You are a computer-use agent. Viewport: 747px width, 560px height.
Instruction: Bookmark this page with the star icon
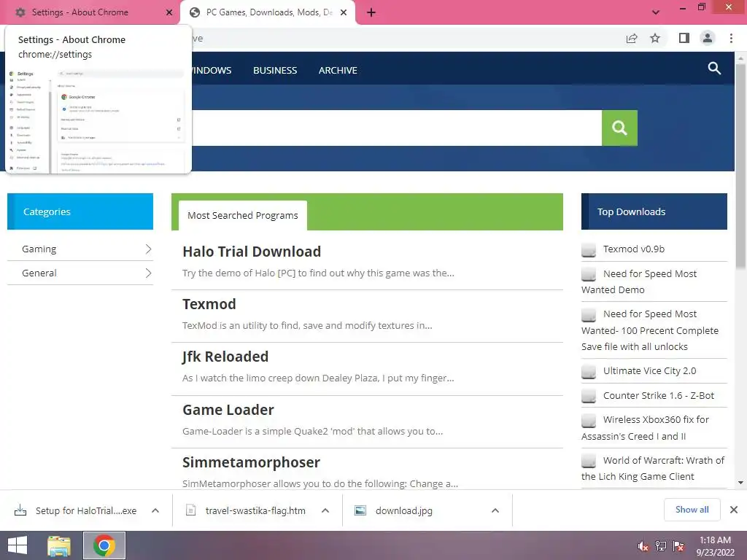[x=655, y=38]
